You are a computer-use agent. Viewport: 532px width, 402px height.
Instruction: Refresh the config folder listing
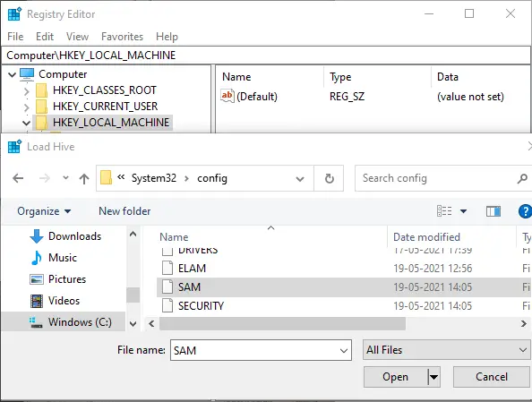[x=329, y=178]
